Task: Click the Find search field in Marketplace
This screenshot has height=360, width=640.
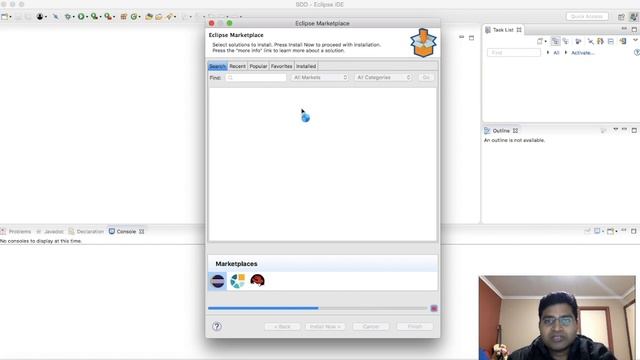Action: tap(256, 77)
